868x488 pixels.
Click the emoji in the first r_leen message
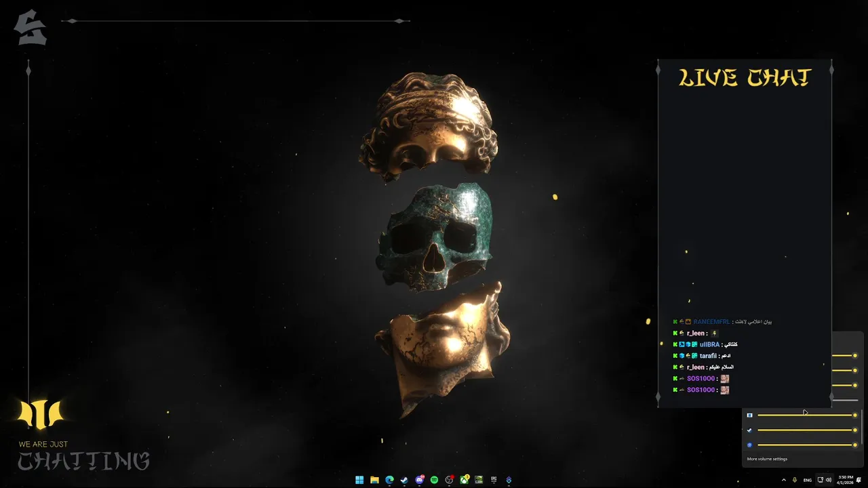[x=714, y=333]
